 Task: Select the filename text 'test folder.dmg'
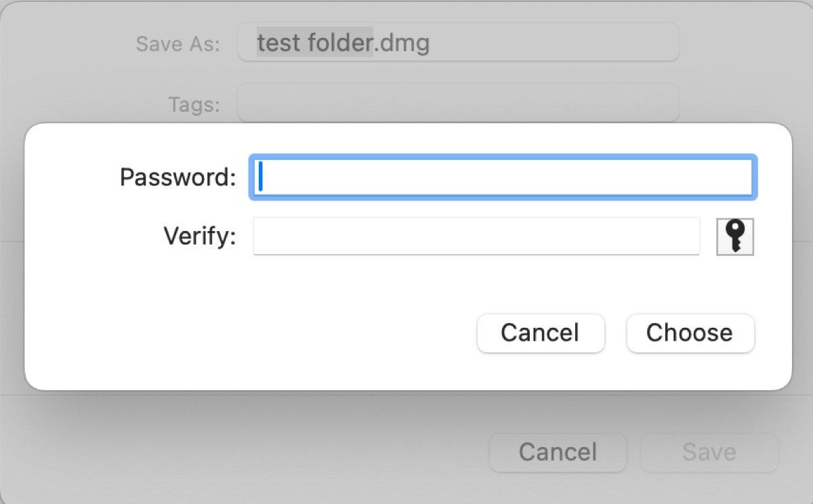343,42
